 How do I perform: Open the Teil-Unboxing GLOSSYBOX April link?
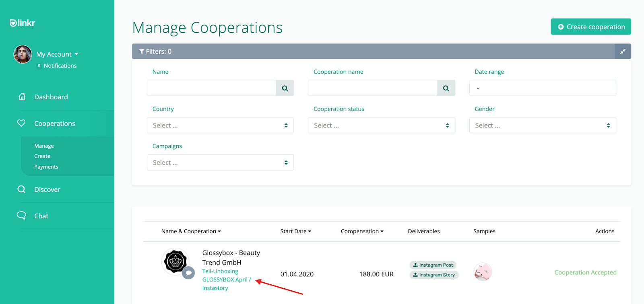226,279
